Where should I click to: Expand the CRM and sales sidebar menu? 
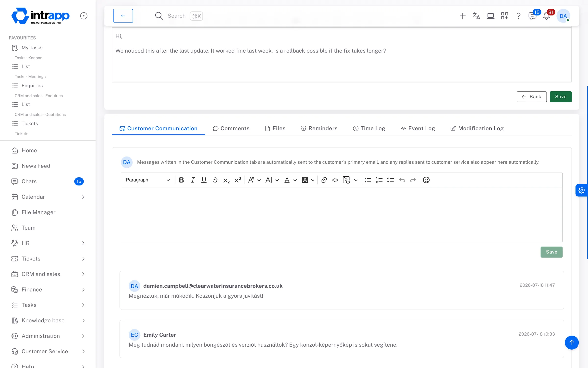pyautogui.click(x=48, y=274)
